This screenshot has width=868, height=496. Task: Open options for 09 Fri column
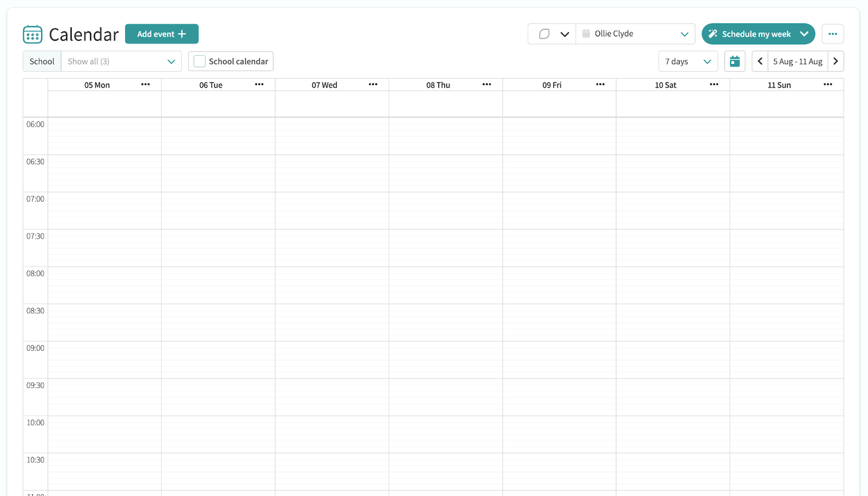600,85
